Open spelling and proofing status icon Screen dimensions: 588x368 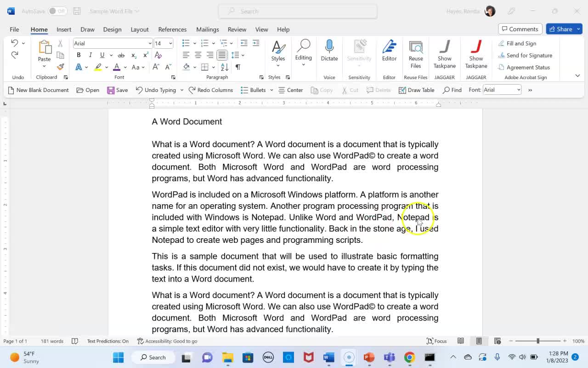[x=75, y=341]
